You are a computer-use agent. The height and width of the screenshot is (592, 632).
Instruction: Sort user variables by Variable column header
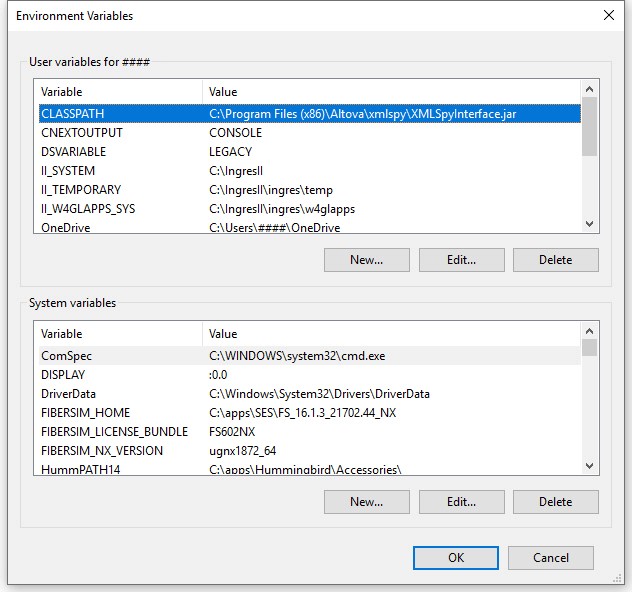118,92
